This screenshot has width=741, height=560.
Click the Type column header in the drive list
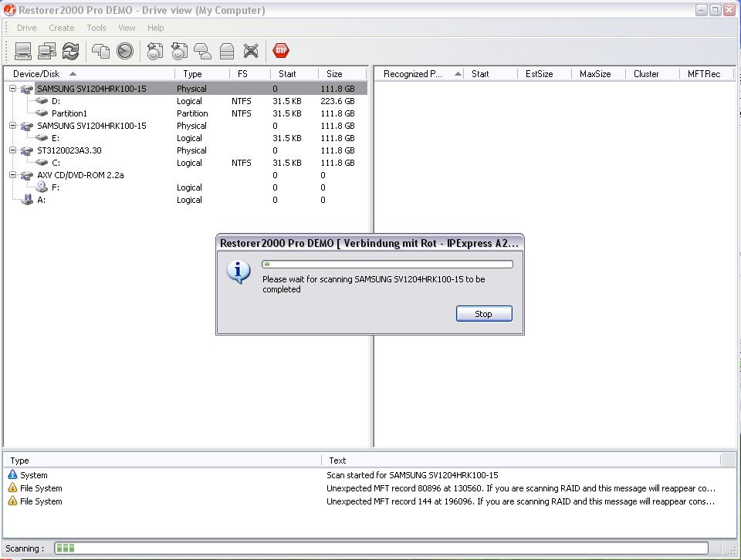click(202, 73)
